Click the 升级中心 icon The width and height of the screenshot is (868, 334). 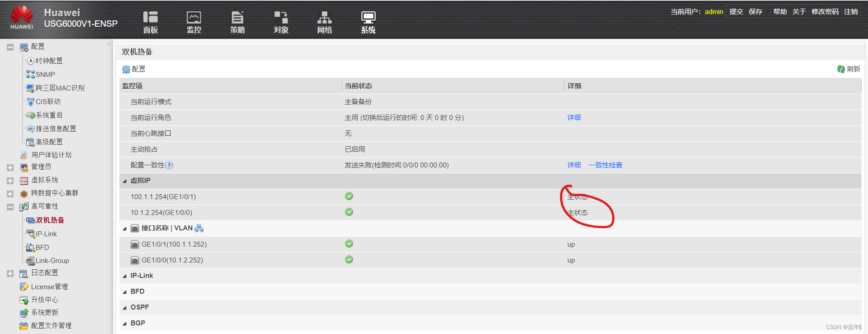tap(24, 300)
